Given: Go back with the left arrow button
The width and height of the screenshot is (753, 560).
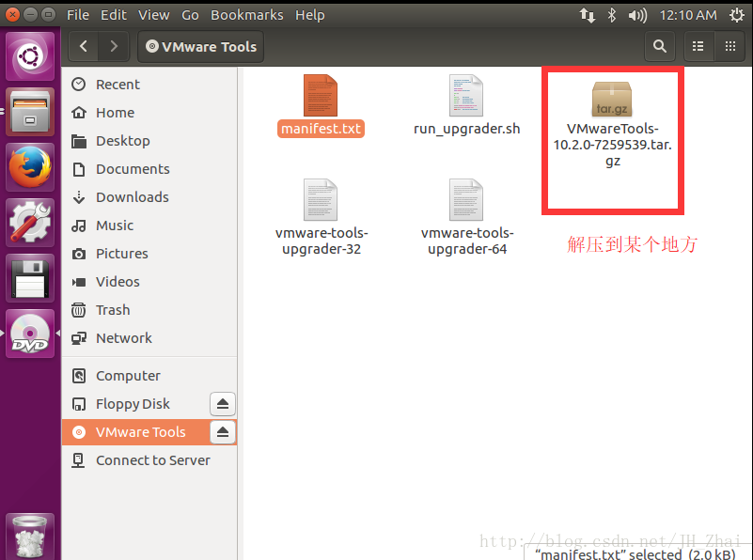Looking at the screenshot, I should point(84,47).
